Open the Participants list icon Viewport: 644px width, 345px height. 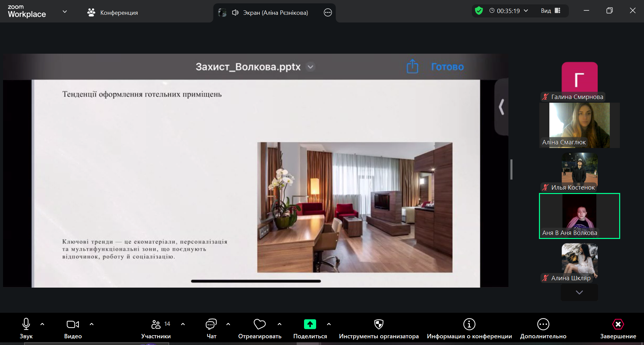tap(156, 325)
